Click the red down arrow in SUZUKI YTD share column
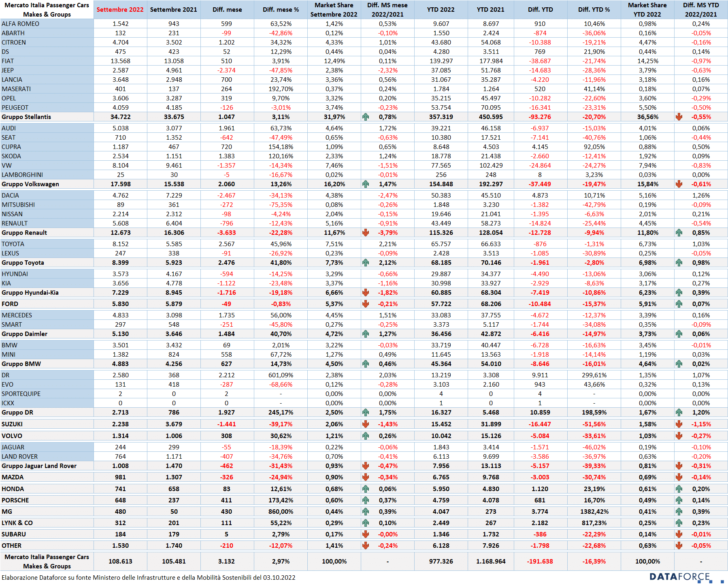The height and width of the screenshot is (585, 728). (679, 424)
